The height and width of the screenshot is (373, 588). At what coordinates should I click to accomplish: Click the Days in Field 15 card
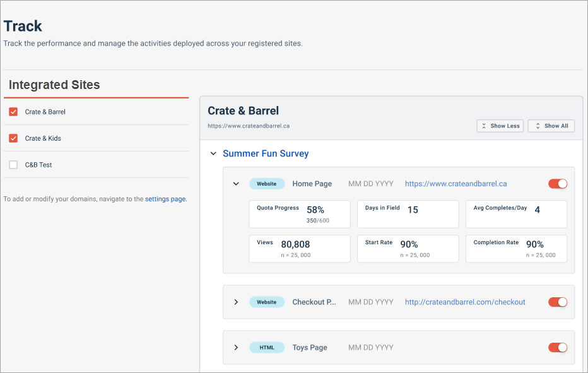click(408, 214)
